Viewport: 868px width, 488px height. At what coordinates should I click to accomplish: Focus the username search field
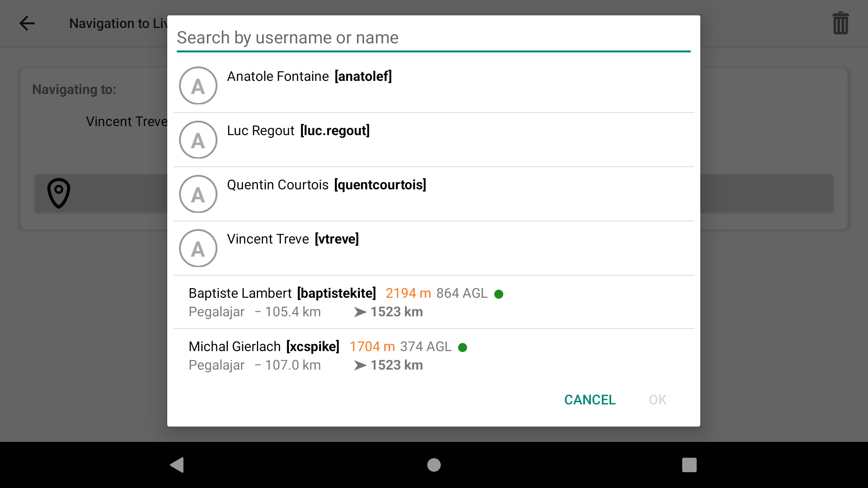pos(434,38)
